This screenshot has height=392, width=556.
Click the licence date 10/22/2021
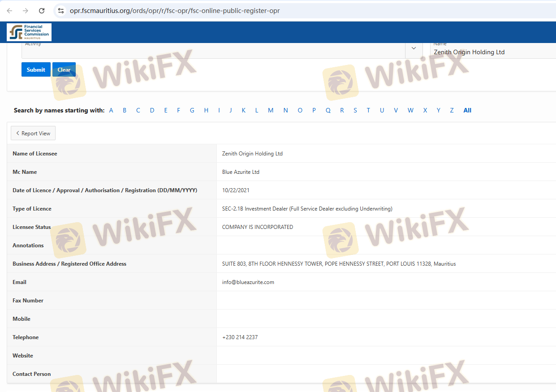coord(236,190)
